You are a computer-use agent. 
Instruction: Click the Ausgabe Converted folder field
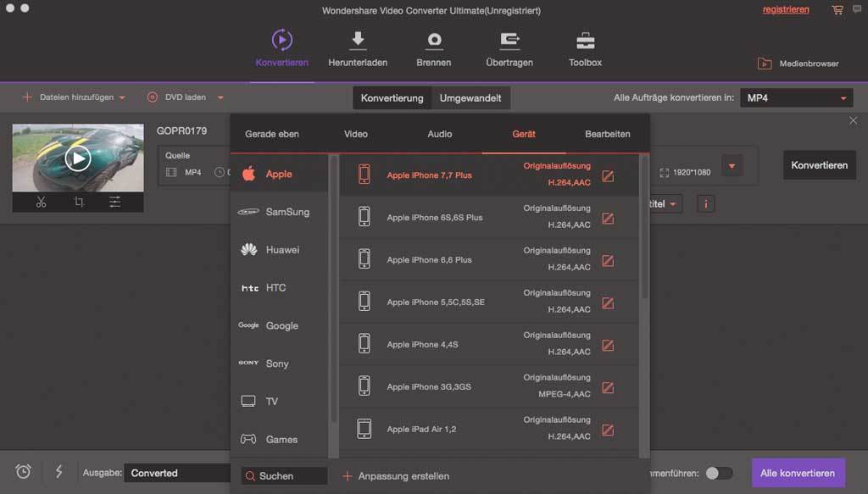[177, 473]
